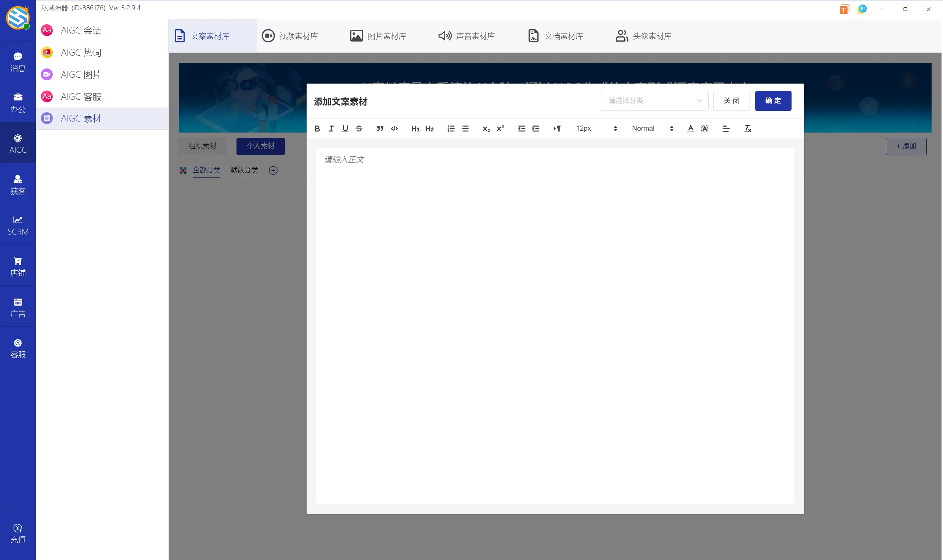The height and width of the screenshot is (560, 943).
Task: Switch to 视频素材库 tab
Action: [290, 36]
